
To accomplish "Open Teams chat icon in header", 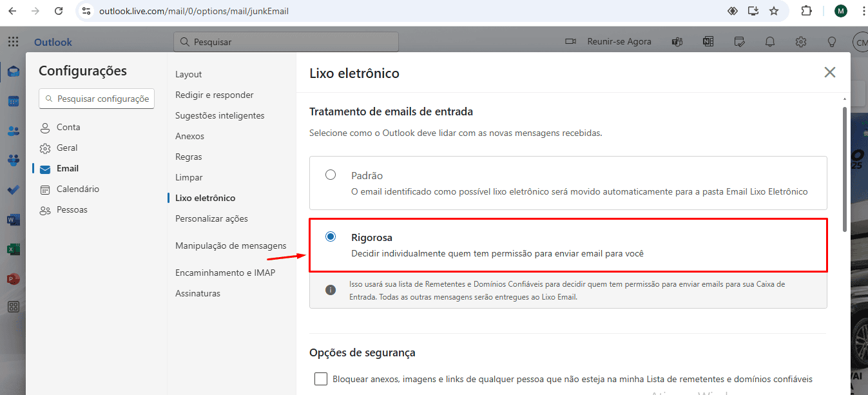I will pos(677,42).
